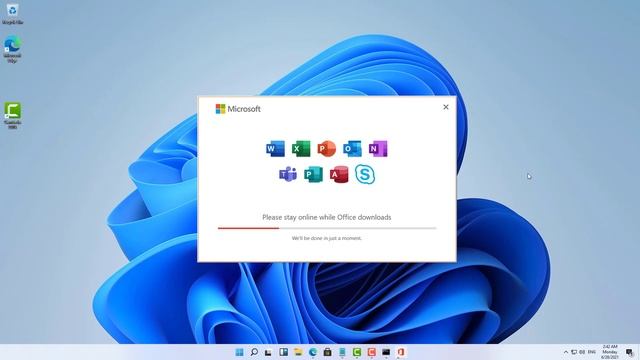Screen dimensions: 640x360
Task: Click the Teams icon in the installer
Action: 288,174
